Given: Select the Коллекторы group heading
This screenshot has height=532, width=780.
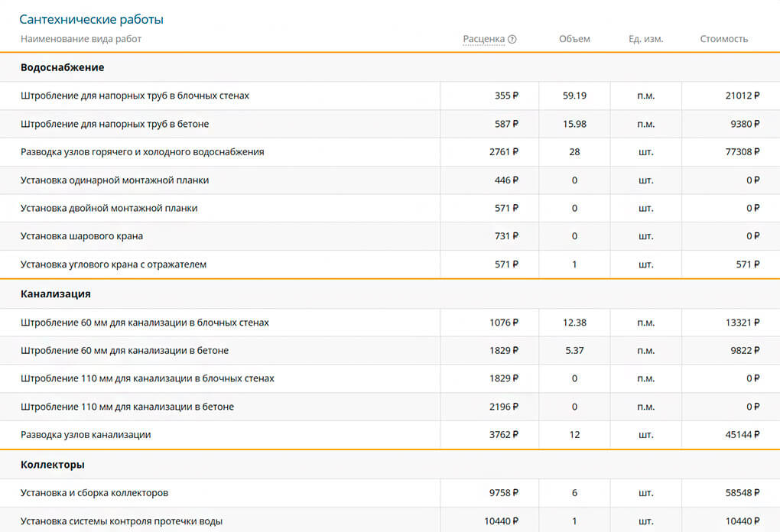Looking at the screenshot, I should click(53, 465).
